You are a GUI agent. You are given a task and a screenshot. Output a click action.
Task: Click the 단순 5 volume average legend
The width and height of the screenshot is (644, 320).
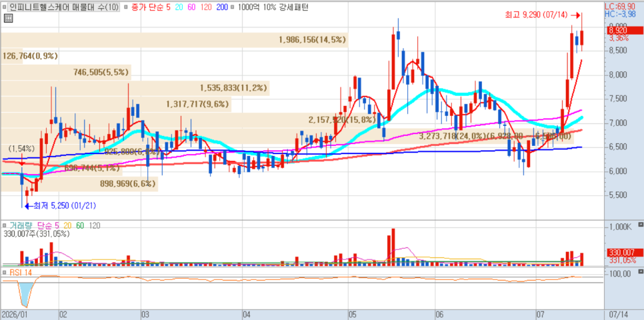[x=48, y=225]
